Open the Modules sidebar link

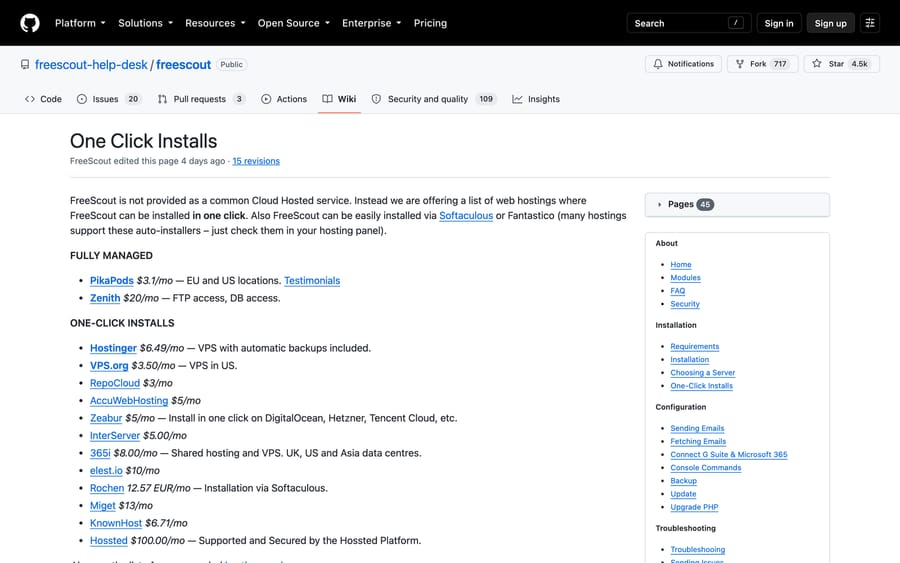[x=685, y=278]
